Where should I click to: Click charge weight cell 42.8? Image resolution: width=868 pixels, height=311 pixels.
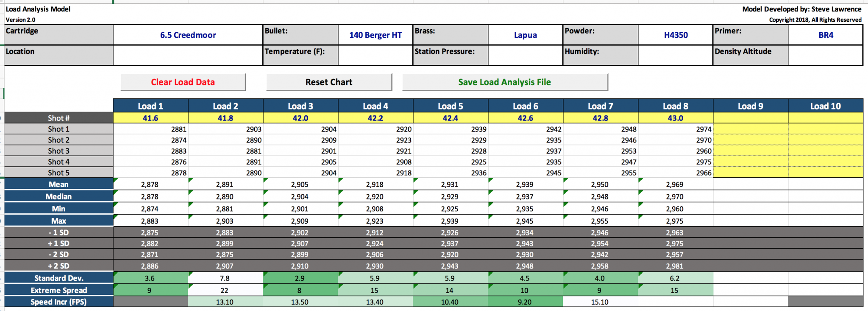coord(601,118)
